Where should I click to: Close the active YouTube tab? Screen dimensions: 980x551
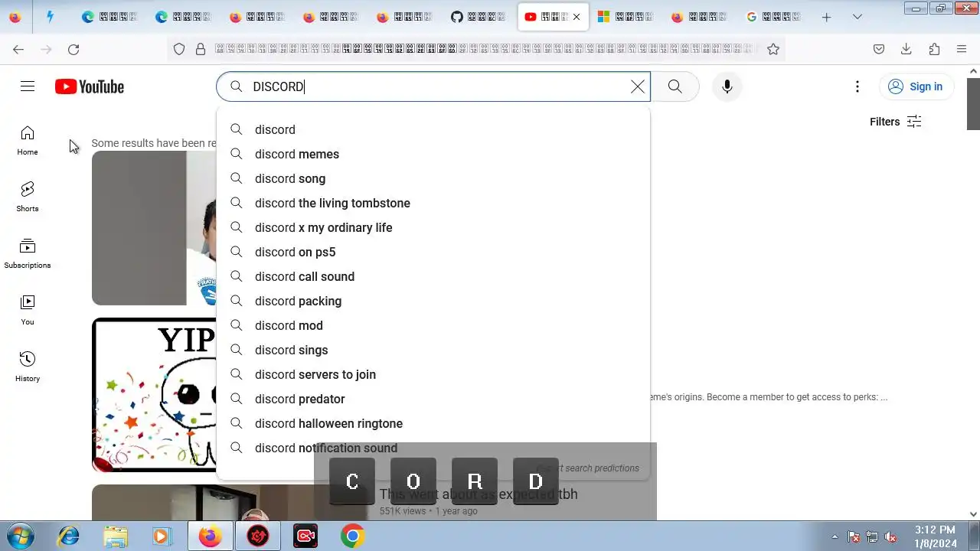(577, 17)
